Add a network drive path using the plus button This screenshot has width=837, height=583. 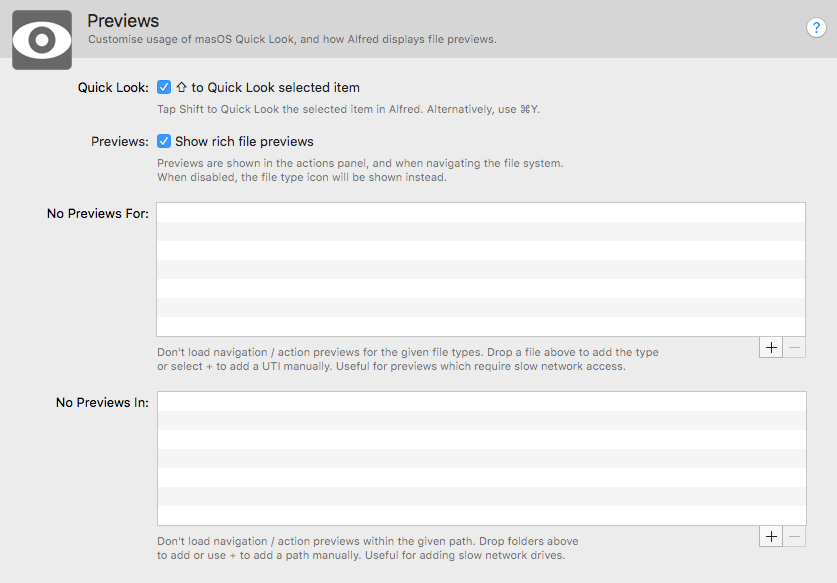tap(771, 536)
